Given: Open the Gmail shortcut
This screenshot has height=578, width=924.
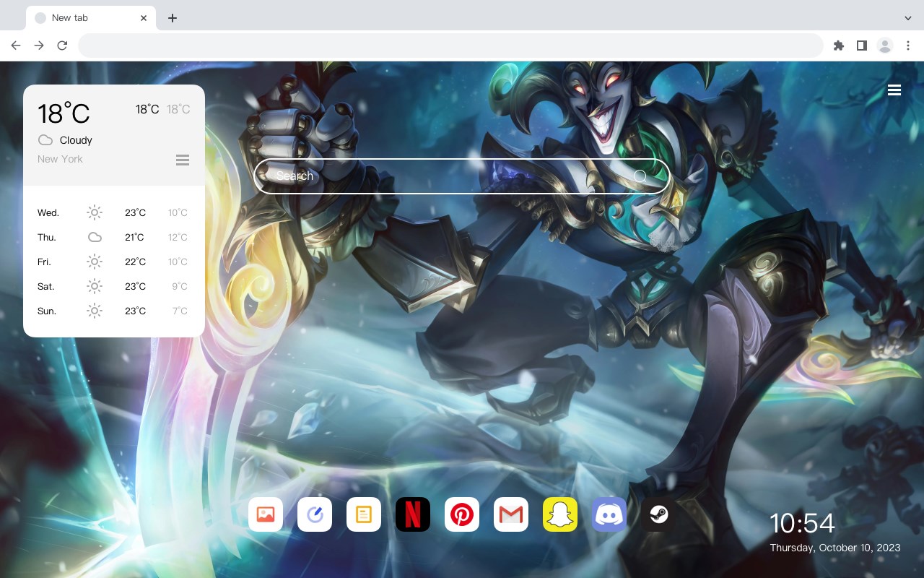Looking at the screenshot, I should pos(511,514).
